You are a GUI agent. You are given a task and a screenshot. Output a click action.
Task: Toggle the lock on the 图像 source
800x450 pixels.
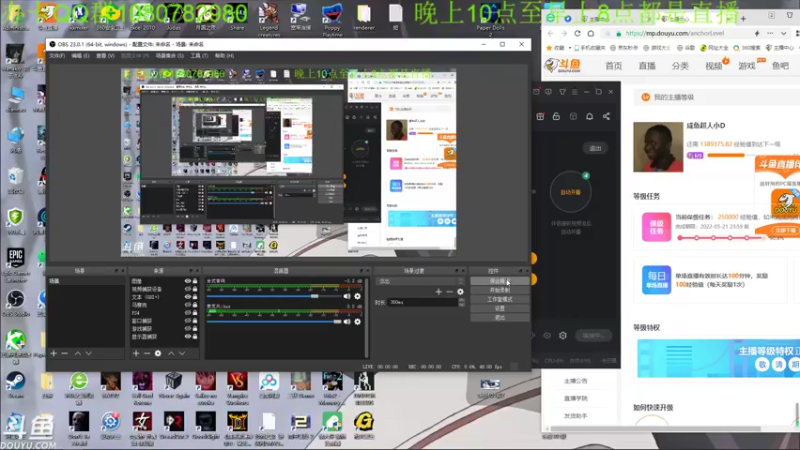click(x=195, y=281)
